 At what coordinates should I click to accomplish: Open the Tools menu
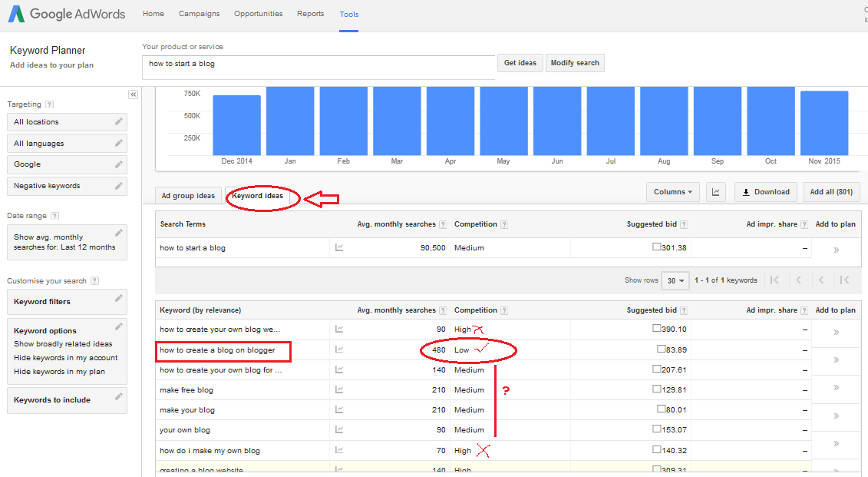click(348, 15)
